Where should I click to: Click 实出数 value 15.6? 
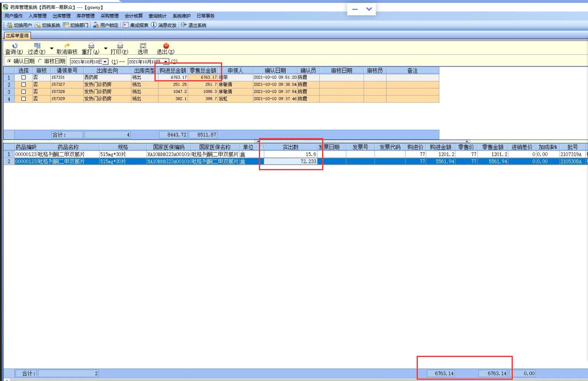tap(291, 154)
